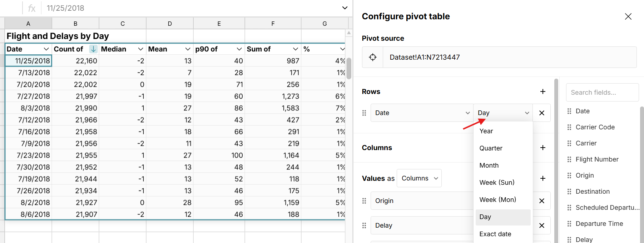Click the Search fields input box
The width and height of the screenshot is (644, 243).
tap(602, 93)
